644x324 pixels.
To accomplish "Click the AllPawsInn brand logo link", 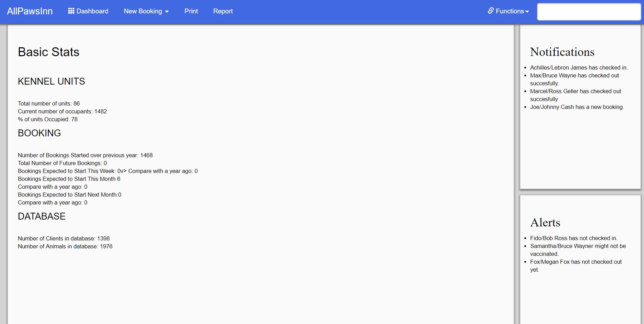I will pos(30,11).
